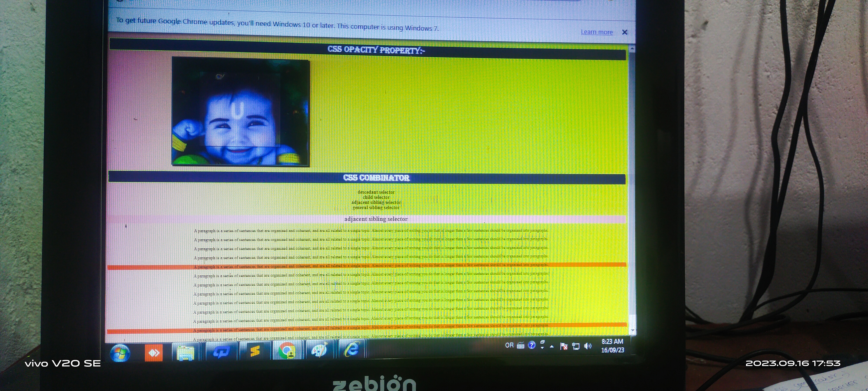Image resolution: width=868 pixels, height=391 pixels.
Task: Dismiss the Chrome update notification bar
Action: click(624, 32)
